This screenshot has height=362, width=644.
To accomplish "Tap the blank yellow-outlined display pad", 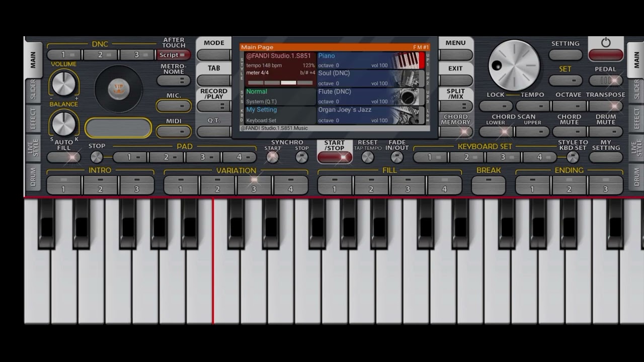I will point(118,128).
